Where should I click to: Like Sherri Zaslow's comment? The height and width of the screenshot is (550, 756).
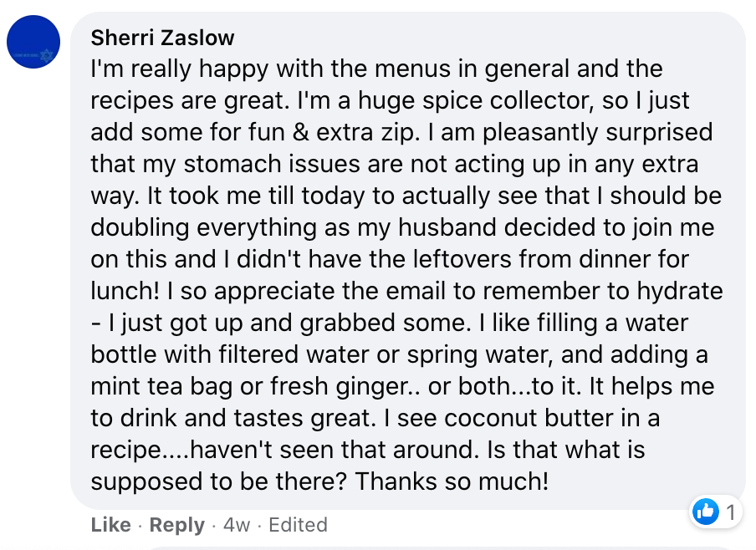pos(110,525)
